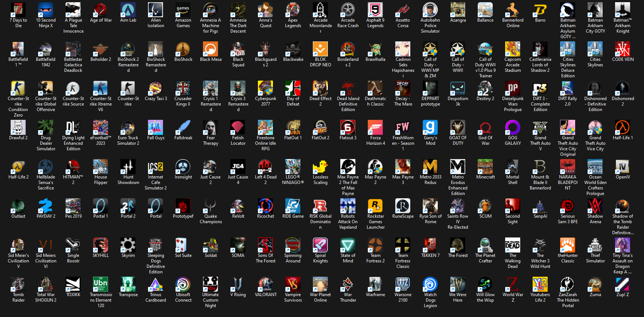The height and width of the screenshot is (317, 644).
Task: Click the Quake Champions icon
Action: click(x=211, y=206)
